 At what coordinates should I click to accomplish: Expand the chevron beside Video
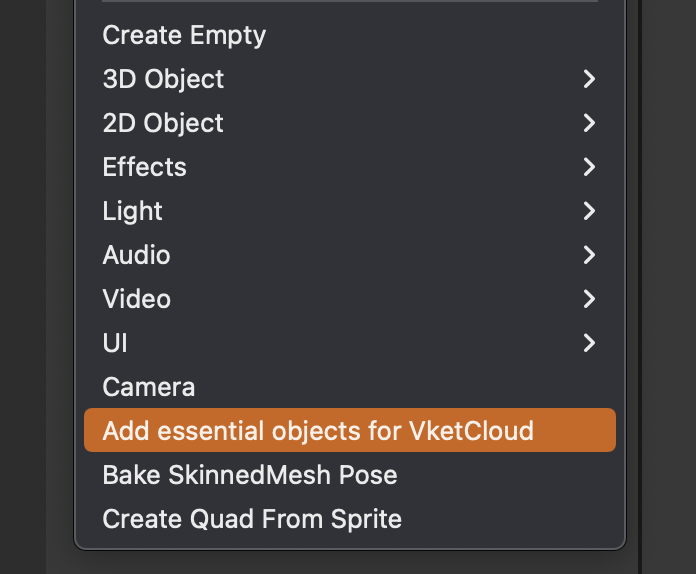(589, 299)
